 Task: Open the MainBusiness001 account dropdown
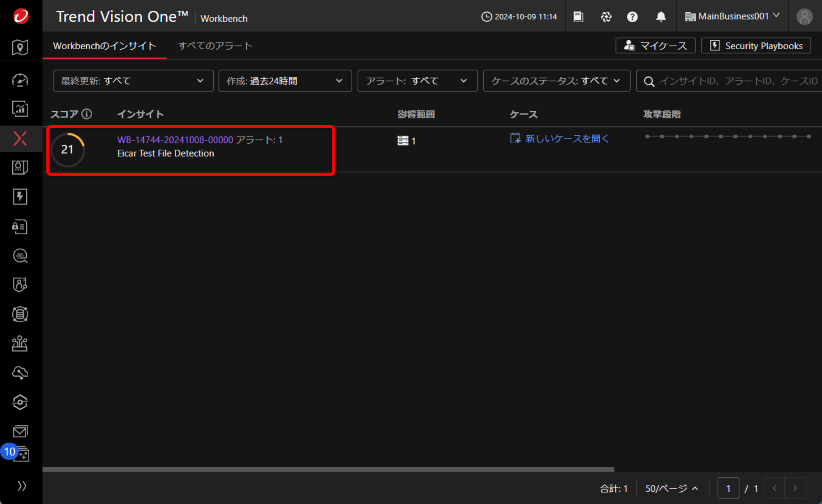[732, 16]
